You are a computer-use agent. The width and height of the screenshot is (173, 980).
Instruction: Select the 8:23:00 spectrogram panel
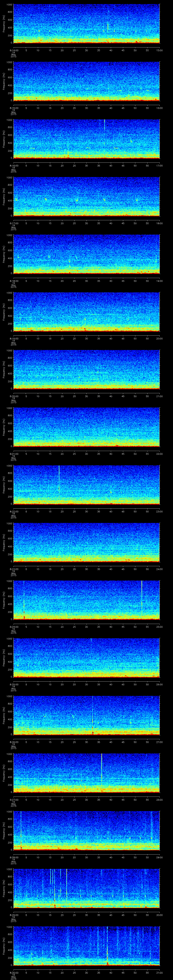pyautogui.click(x=86, y=543)
